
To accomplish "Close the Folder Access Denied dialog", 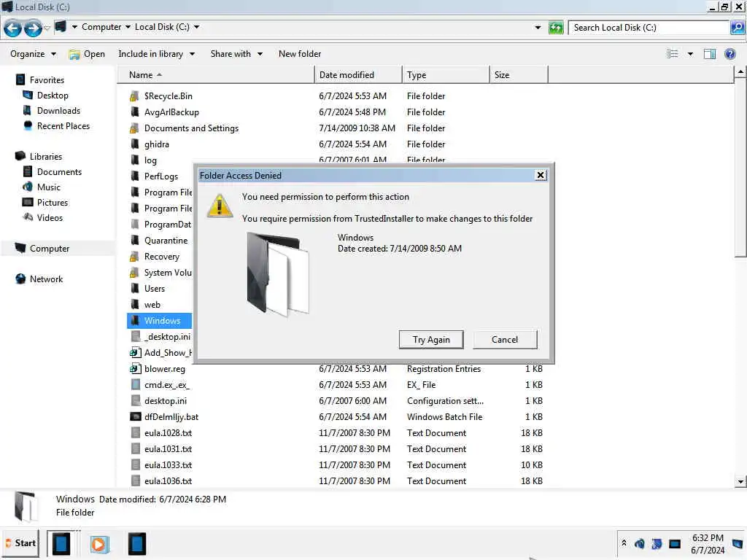I will [x=541, y=175].
